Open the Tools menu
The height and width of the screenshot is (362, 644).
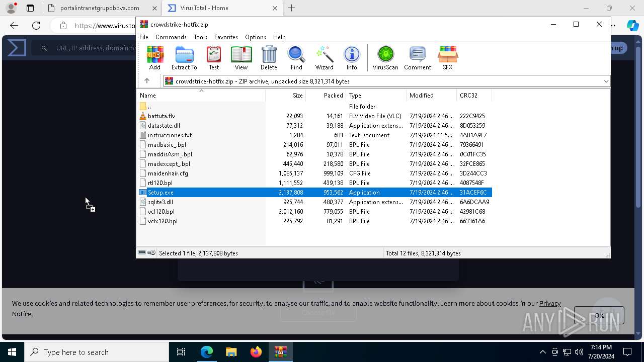pos(200,37)
